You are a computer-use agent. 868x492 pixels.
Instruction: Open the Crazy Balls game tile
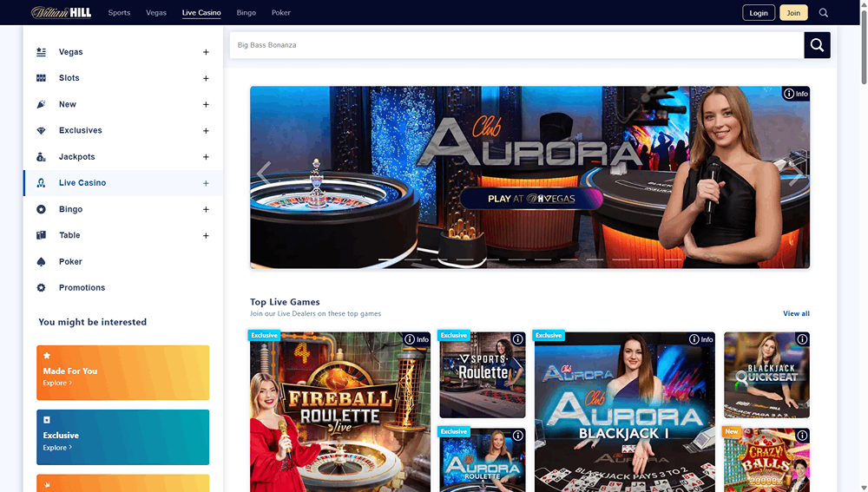pyautogui.click(x=766, y=461)
